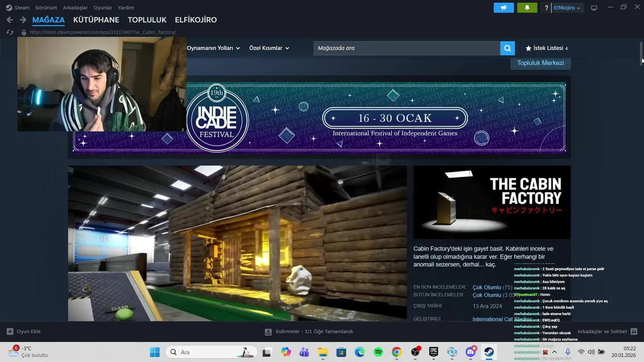Open the Yardım menu
Image resolution: width=644 pixels, height=362 pixels.
[x=126, y=8]
